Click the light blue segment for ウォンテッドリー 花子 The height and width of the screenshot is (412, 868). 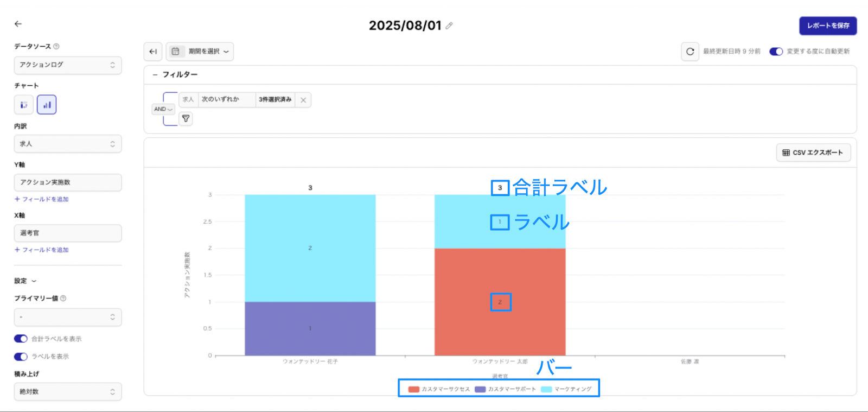[310, 249]
